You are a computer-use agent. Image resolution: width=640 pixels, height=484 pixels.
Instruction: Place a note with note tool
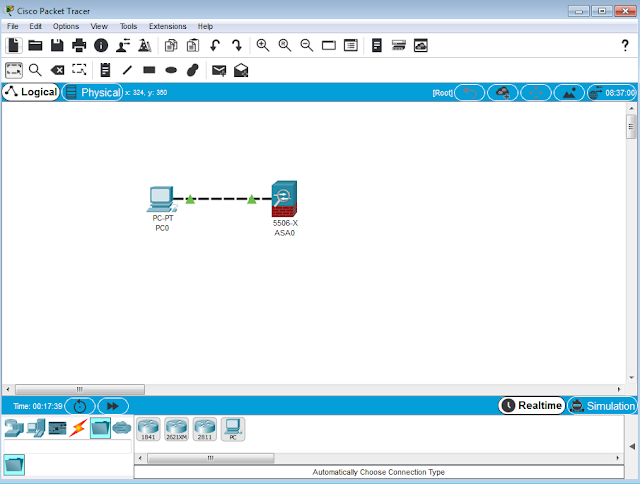105,70
